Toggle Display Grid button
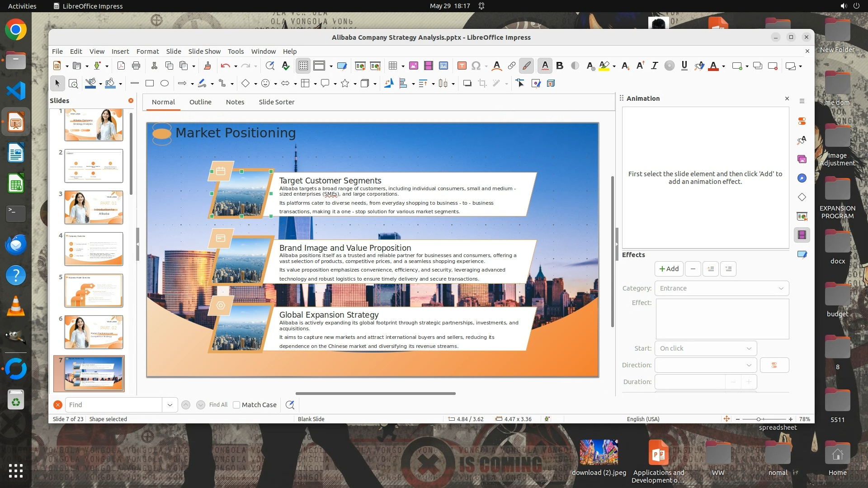 coord(303,66)
